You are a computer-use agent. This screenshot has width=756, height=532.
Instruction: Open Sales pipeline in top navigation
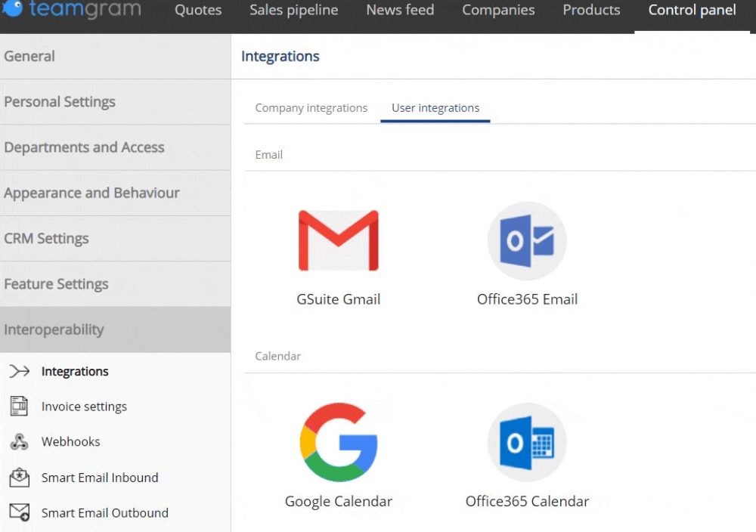coord(293,10)
